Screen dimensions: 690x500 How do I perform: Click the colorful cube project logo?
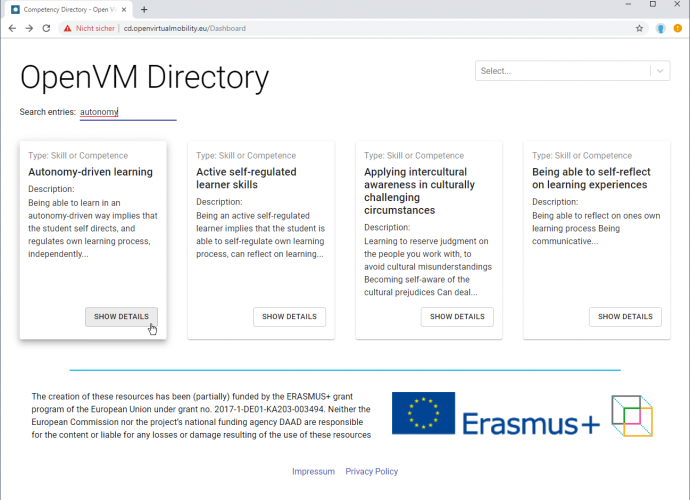coord(632,415)
